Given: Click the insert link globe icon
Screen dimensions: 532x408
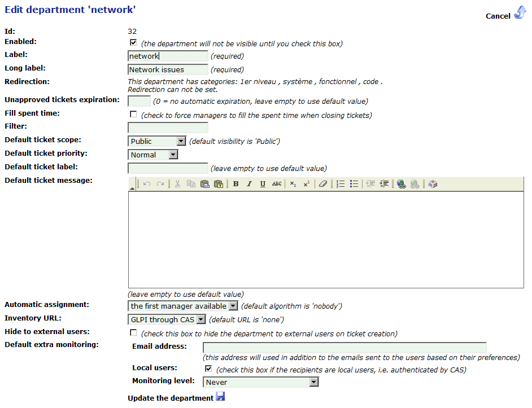Looking at the screenshot, I should pos(401,184).
